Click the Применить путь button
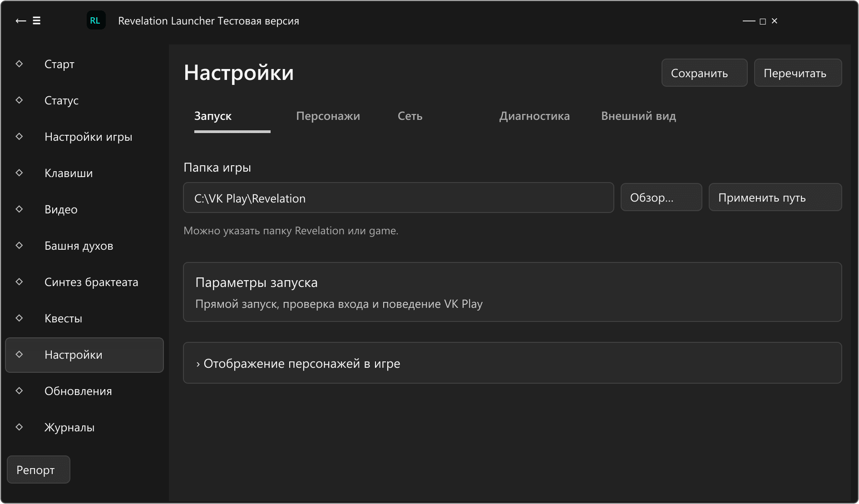The height and width of the screenshot is (504, 859). point(775,197)
